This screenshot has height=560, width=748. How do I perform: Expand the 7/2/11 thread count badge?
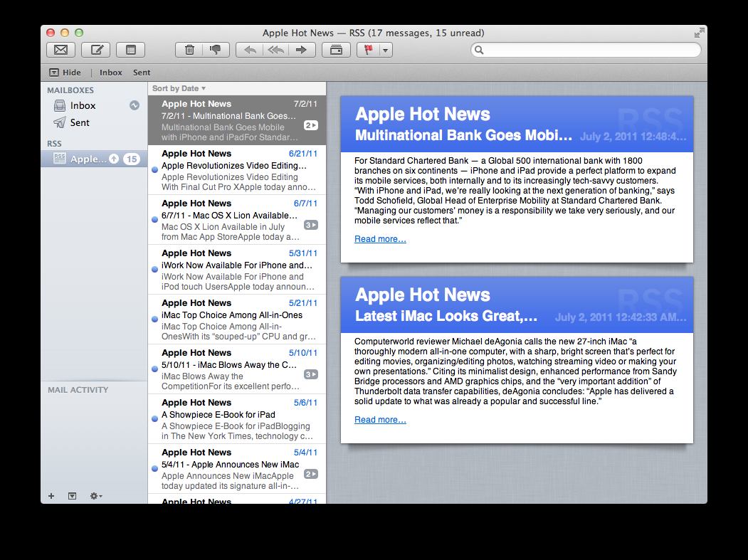[x=310, y=125]
